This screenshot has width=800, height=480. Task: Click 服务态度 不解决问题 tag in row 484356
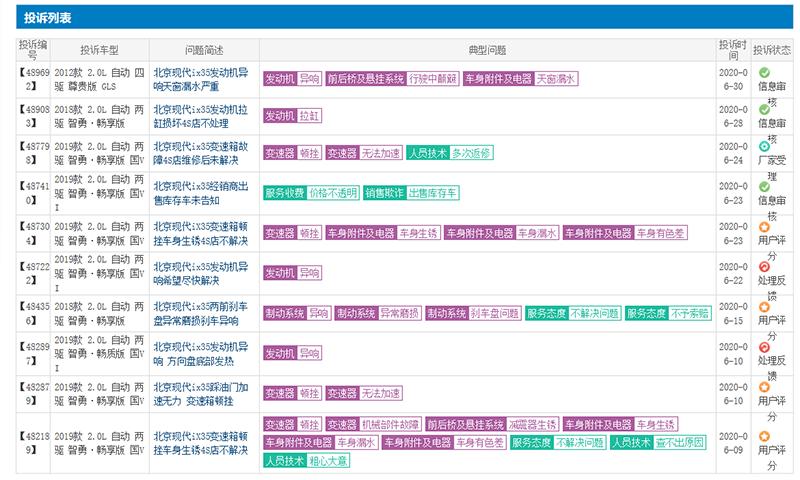pos(573,313)
